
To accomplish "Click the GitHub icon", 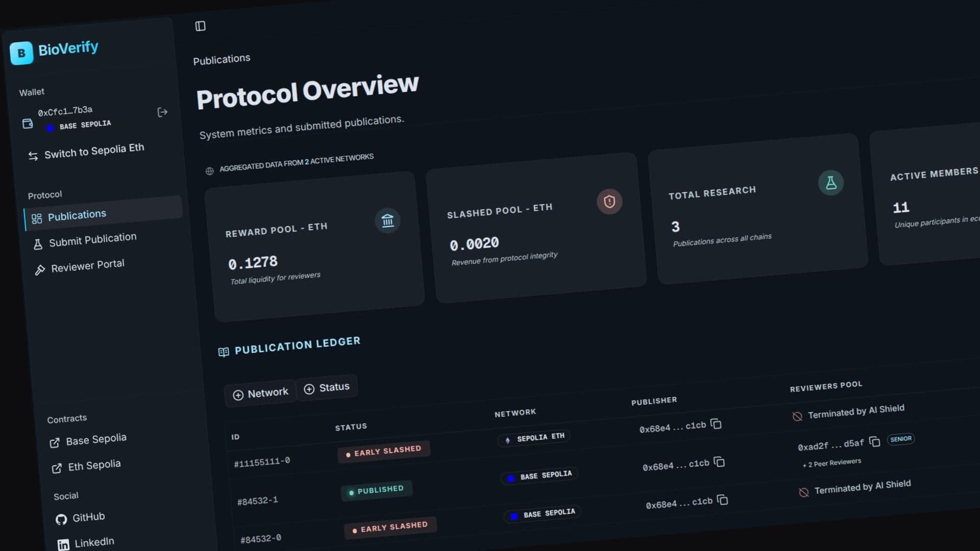I will [x=61, y=519].
